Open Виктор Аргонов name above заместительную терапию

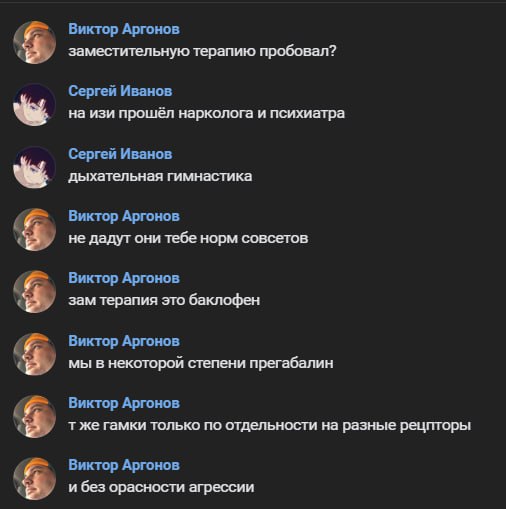click(124, 29)
